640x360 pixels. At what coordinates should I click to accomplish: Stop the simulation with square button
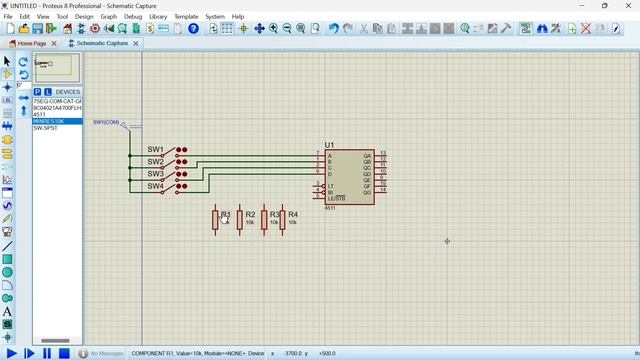coord(64,353)
